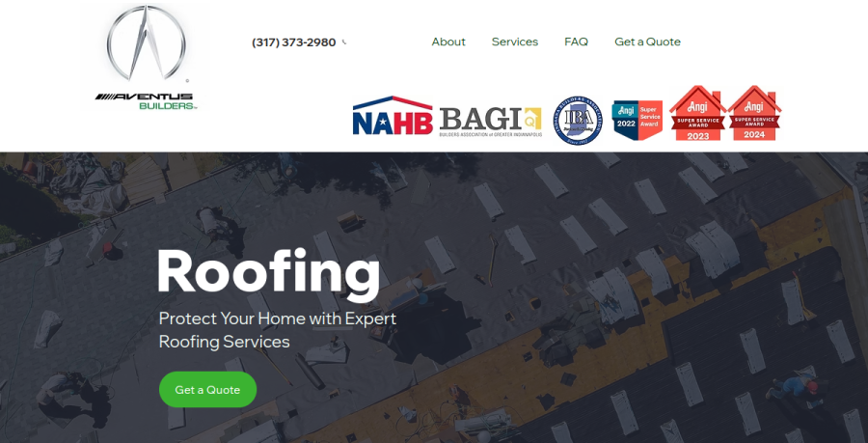Open Get a Quote in navigation bar
This screenshot has height=443, width=868.
click(x=648, y=42)
